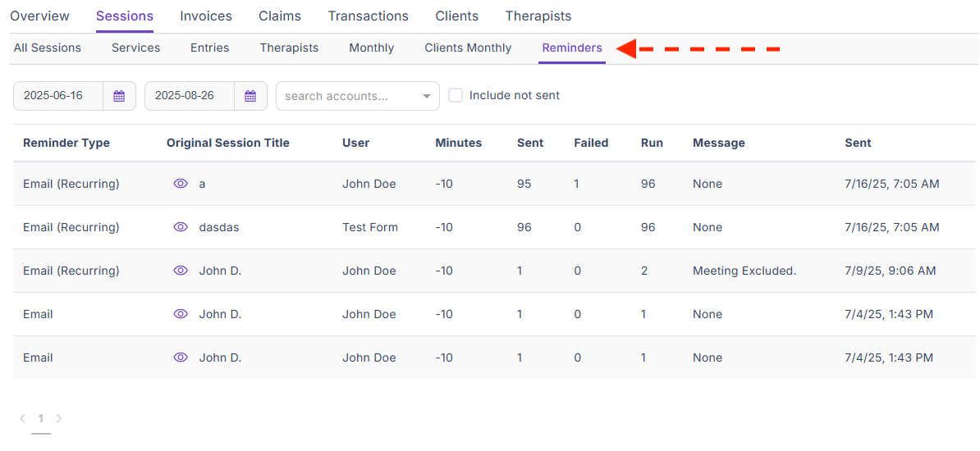Select page 1 in the pagination
The width and height of the screenshot is (980, 451).
[x=40, y=418]
